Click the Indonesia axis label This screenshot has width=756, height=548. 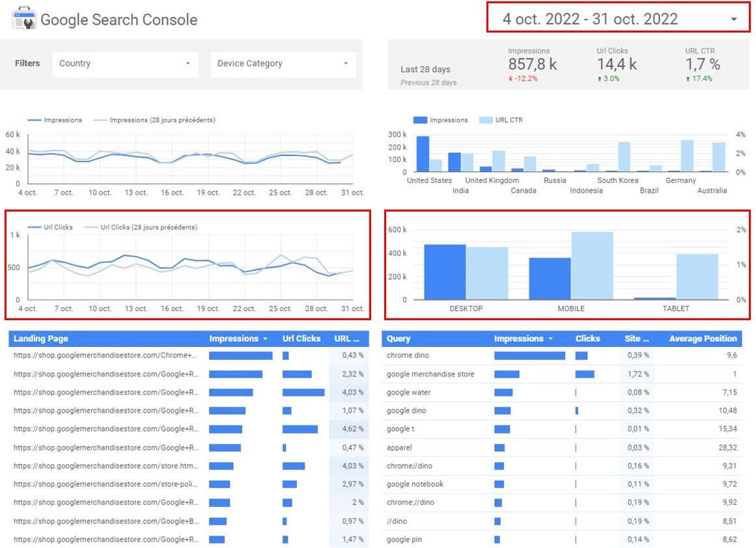[586, 191]
